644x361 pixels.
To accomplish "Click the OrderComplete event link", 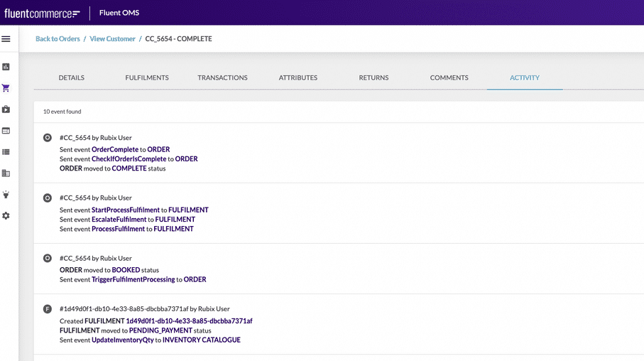I will click(x=115, y=149).
